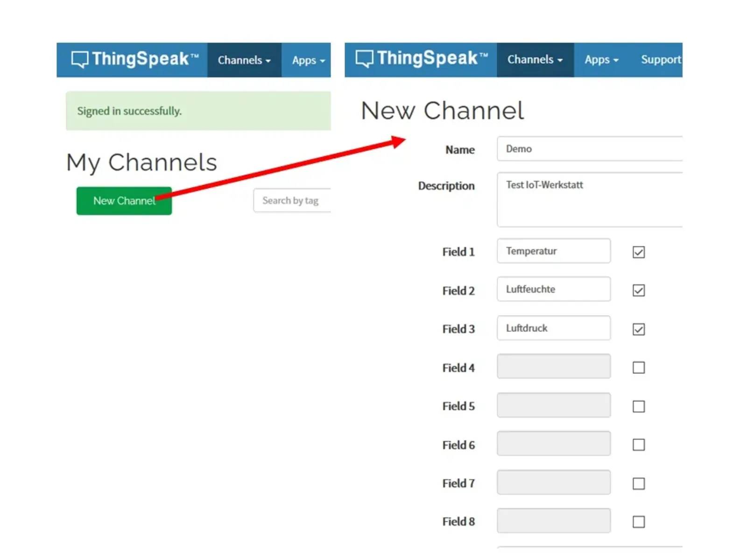Image resolution: width=747 pixels, height=560 pixels.
Task: Enable the Field 8 checkbox
Action: coord(638,522)
